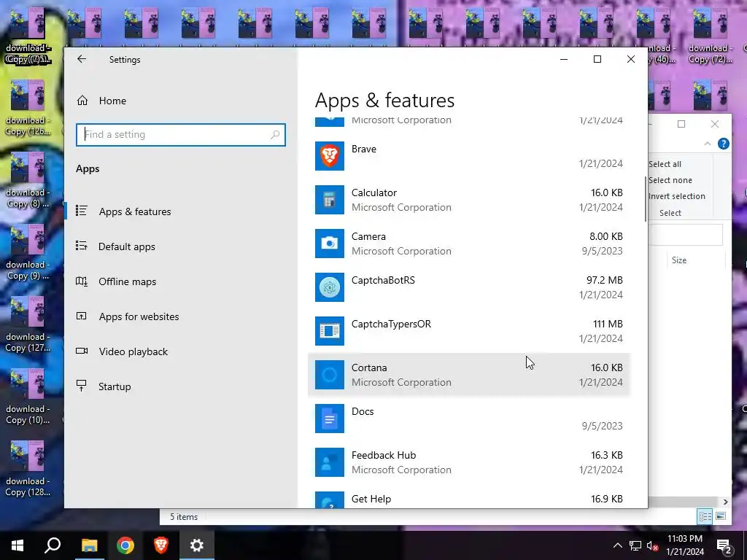
Task: Select the Brave app icon in list
Action: click(x=330, y=156)
